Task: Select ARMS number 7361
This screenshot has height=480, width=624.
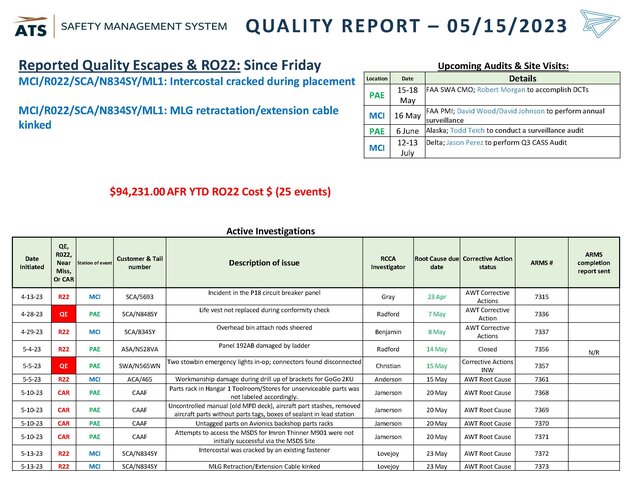Action: click(542, 379)
